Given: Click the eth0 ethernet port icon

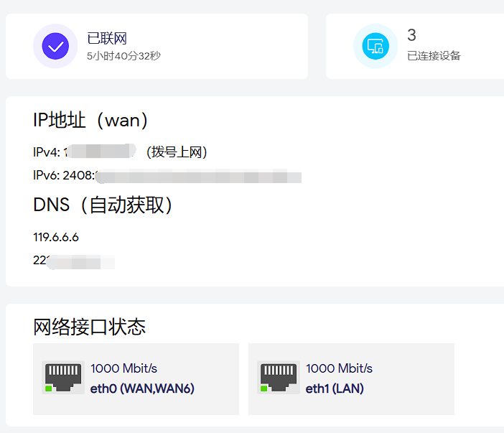Looking at the screenshot, I should click(x=63, y=377).
